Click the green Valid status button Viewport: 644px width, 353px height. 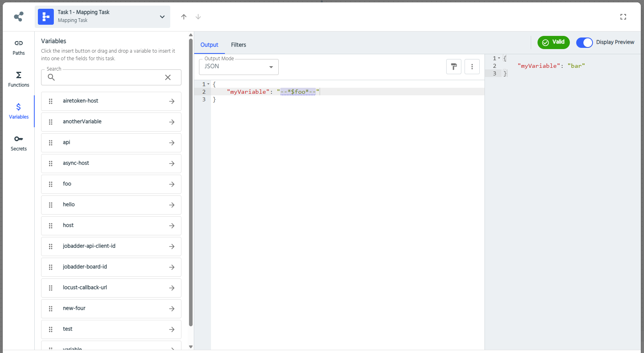click(x=553, y=42)
